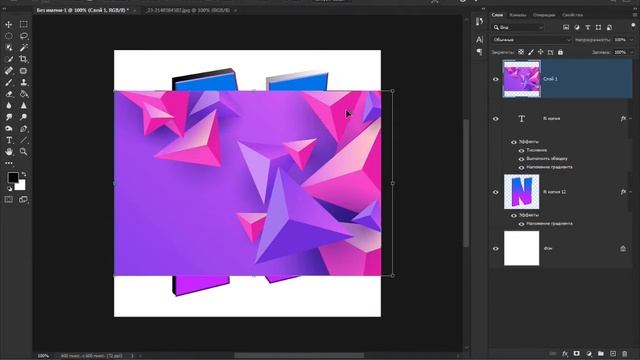Toggle Quick Mask mode
640x360 pixels.
[x=9, y=200]
